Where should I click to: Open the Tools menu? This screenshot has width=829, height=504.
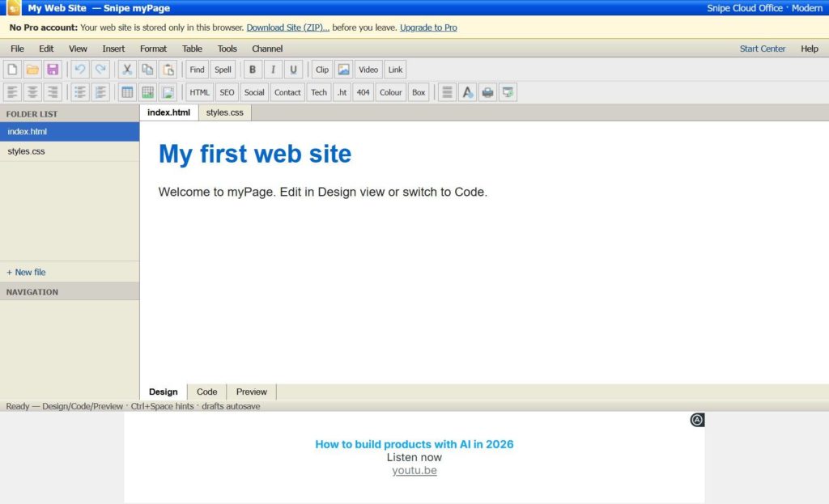[227, 49]
